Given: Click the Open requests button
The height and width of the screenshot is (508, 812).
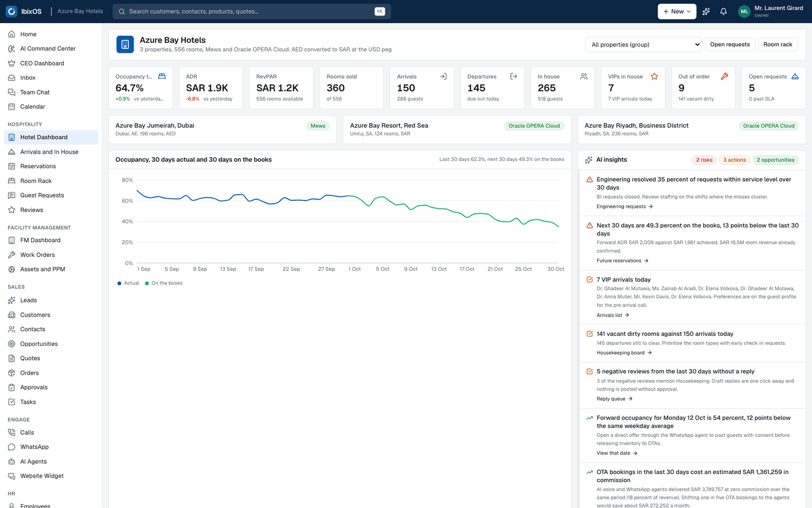Looking at the screenshot, I should tap(730, 45).
